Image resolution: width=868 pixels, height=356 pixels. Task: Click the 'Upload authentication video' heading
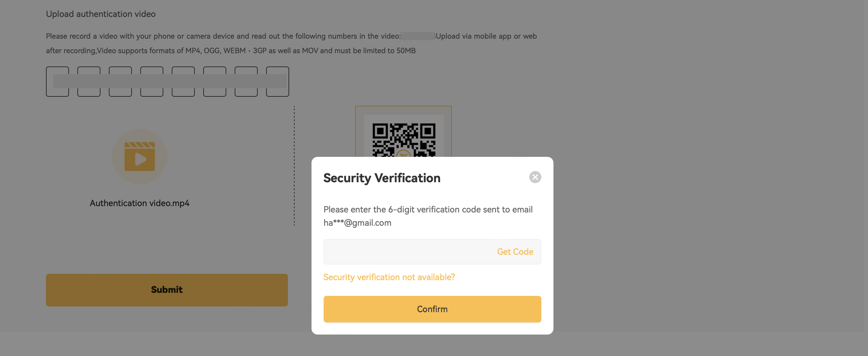[100, 14]
